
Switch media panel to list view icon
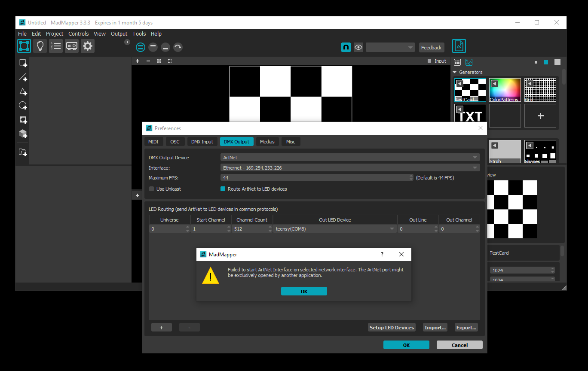pos(457,62)
